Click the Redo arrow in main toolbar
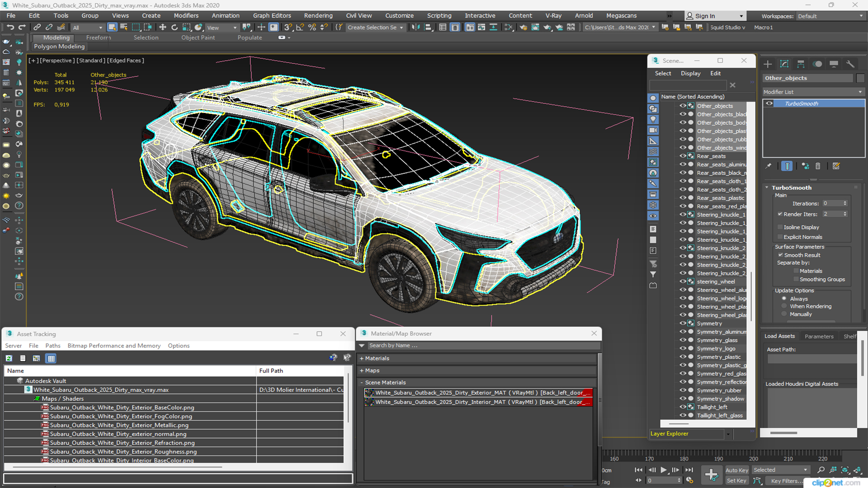This screenshot has height=488, width=868. pyautogui.click(x=21, y=28)
